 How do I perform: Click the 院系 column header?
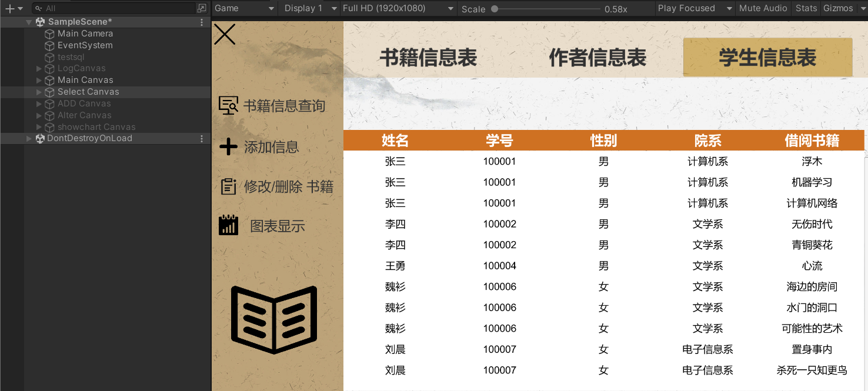tap(707, 141)
